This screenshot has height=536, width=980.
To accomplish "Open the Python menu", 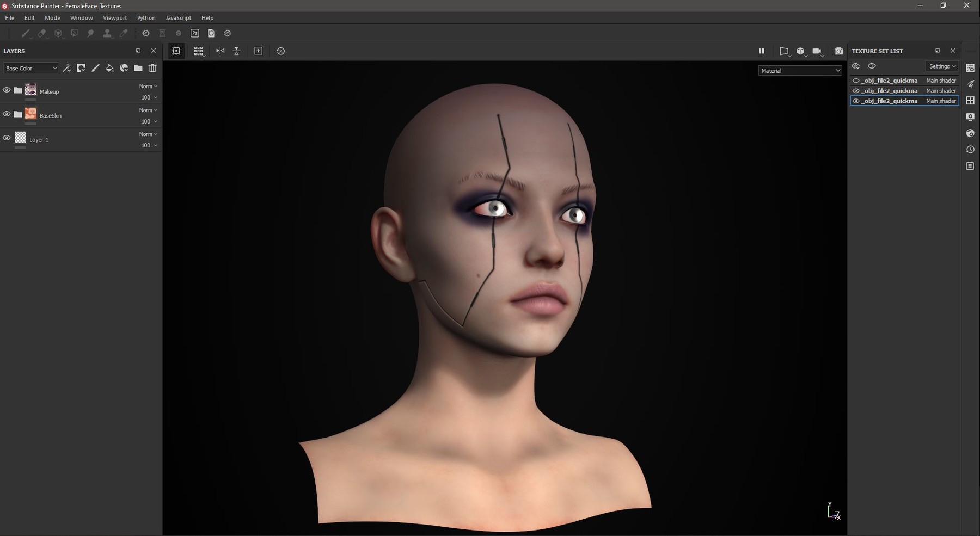I will tap(146, 17).
